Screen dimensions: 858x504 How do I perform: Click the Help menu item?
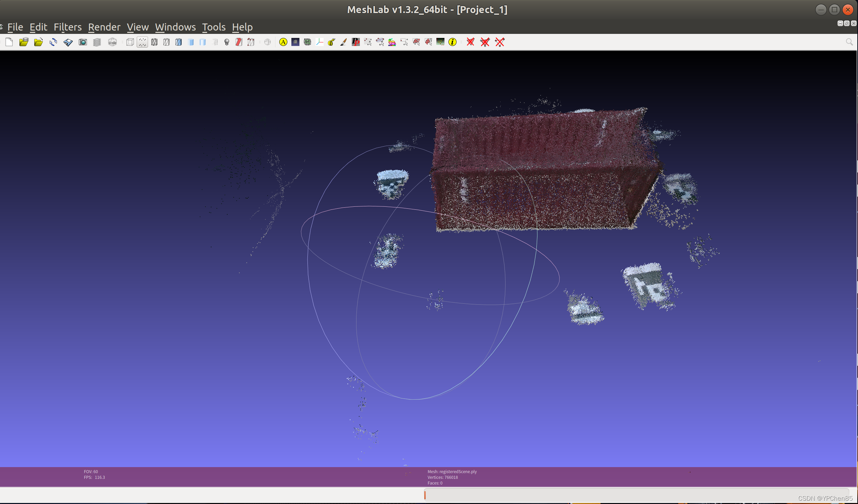[242, 27]
